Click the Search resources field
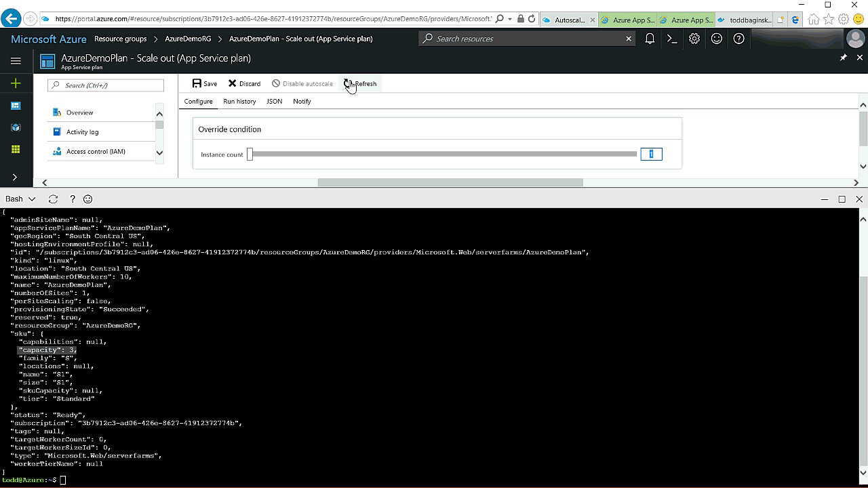The height and width of the screenshot is (488, 868). tap(527, 39)
